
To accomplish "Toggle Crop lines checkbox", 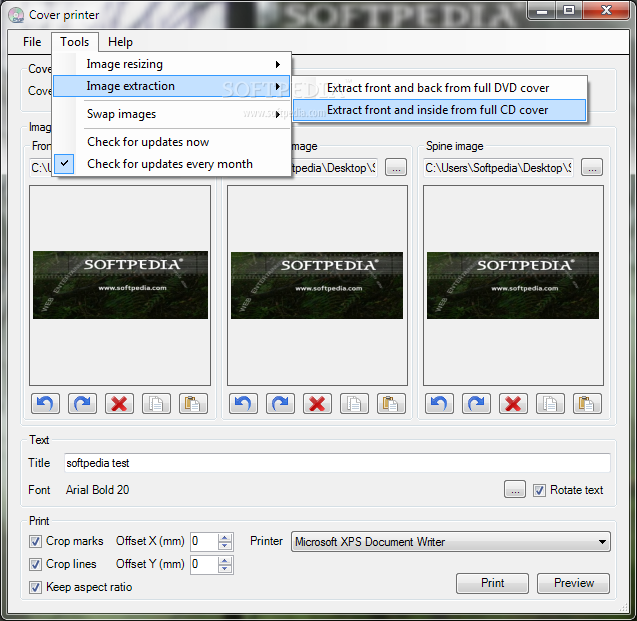I will tap(35, 564).
